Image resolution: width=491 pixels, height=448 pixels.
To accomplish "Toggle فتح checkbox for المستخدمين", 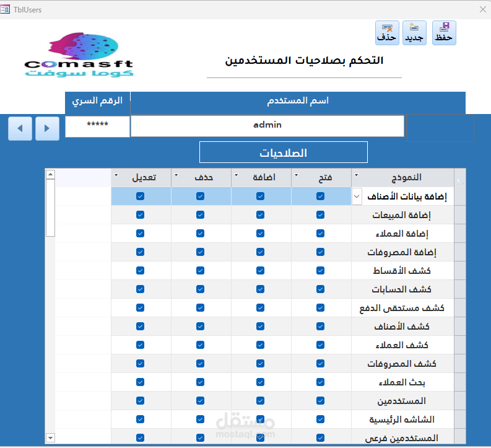I will (x=320, y=401).
